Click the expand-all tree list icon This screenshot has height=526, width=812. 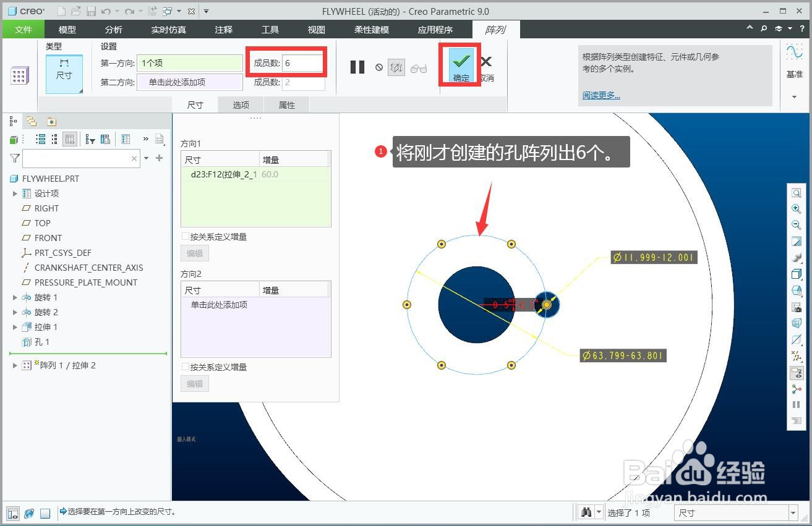(41, 139)
